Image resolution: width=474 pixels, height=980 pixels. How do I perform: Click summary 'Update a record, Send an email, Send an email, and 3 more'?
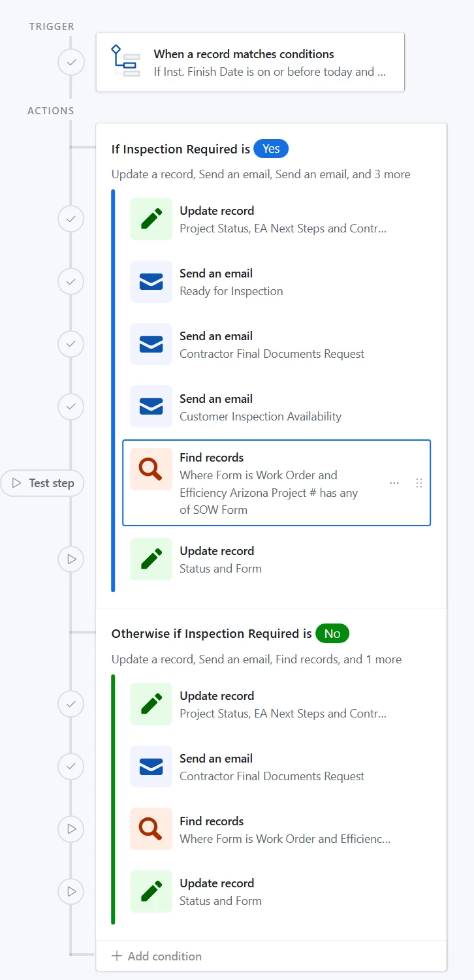click(261, 174)
